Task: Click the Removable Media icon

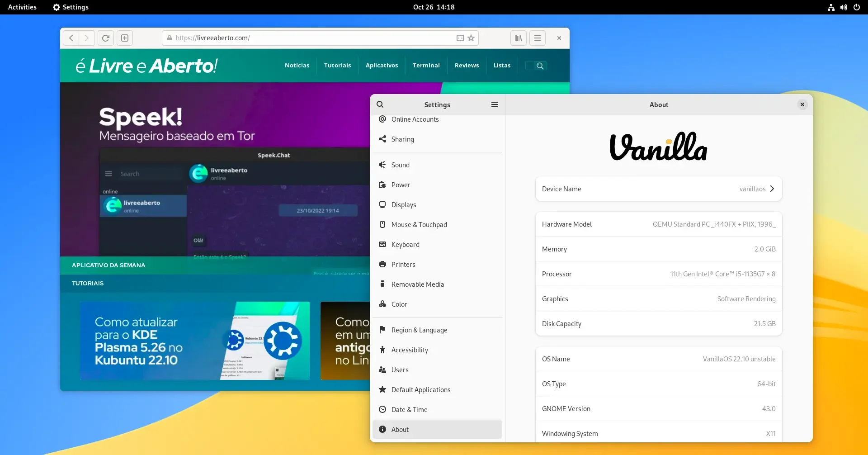Action: pyautogui.click(x=382, y=284)
